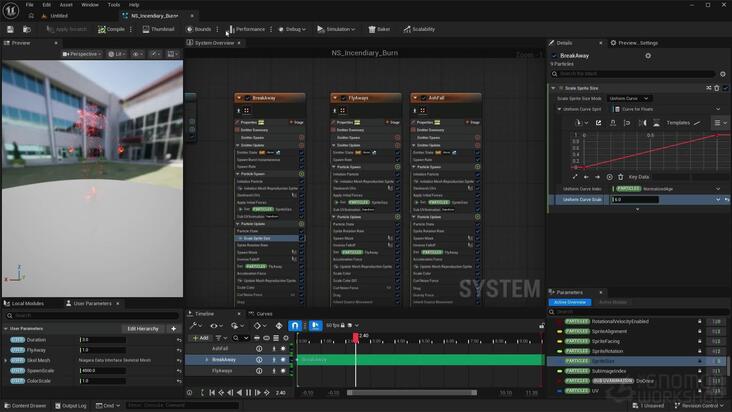Open the Perspective viewport dropdown

tap(82, 54)
